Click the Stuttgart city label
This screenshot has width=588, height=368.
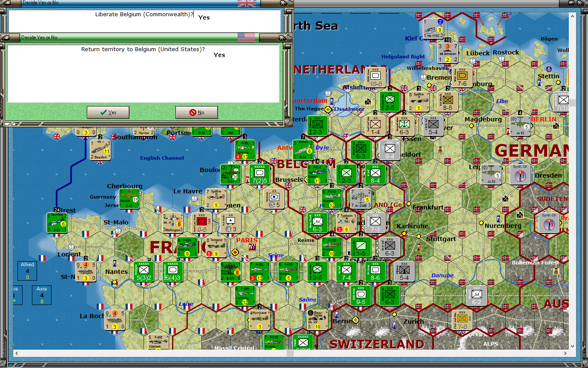[x=441, y=239]
